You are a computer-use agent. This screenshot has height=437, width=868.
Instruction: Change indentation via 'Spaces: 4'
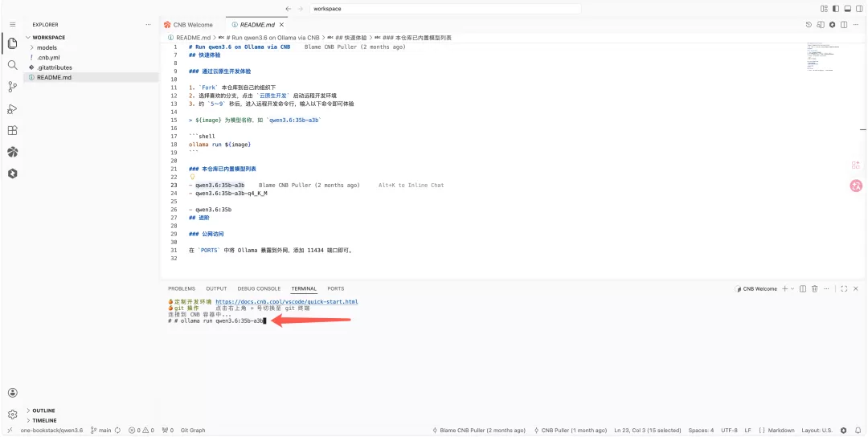tap(701, 431)
